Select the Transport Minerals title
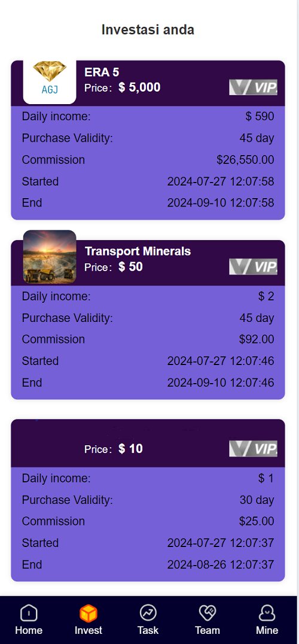The width and height of the screenshot is (299, 644). [x=138, y=251]
